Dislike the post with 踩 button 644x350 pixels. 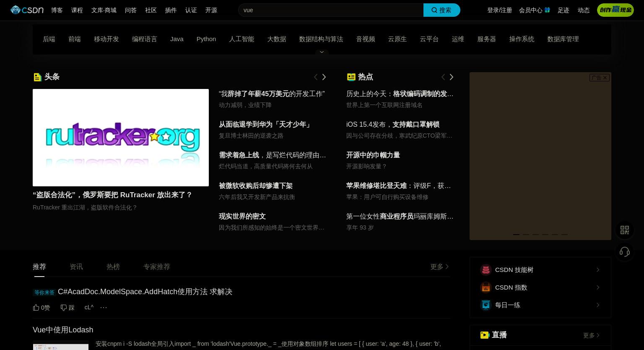pyautogui.click(x=68, y=308)
